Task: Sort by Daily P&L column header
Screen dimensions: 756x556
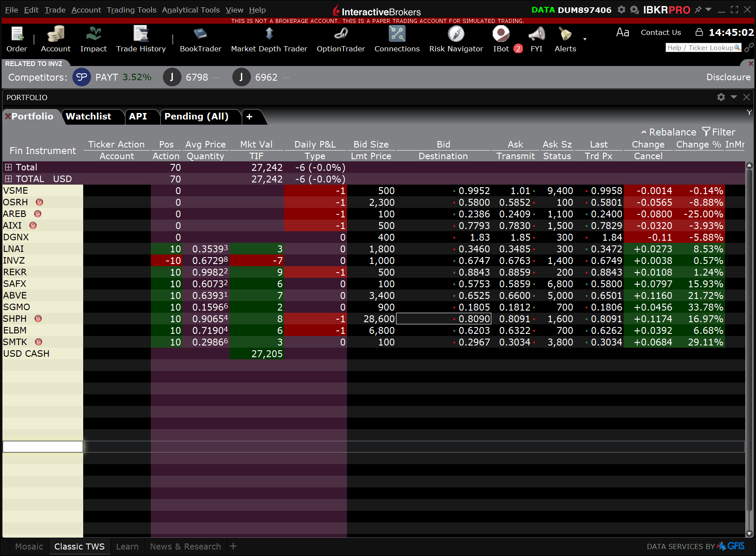Action: point(315,144)
